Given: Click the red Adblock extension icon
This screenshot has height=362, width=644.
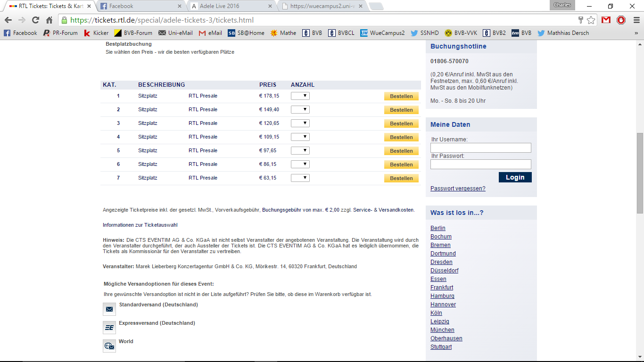Looking at the screenshot, I should click(x=621, y=20).
